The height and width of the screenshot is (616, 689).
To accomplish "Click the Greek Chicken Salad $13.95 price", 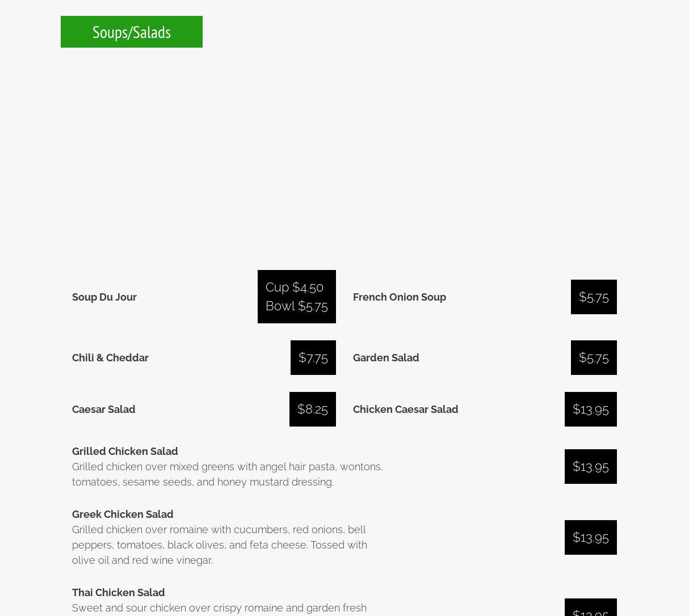I will [x=590, y=537].
